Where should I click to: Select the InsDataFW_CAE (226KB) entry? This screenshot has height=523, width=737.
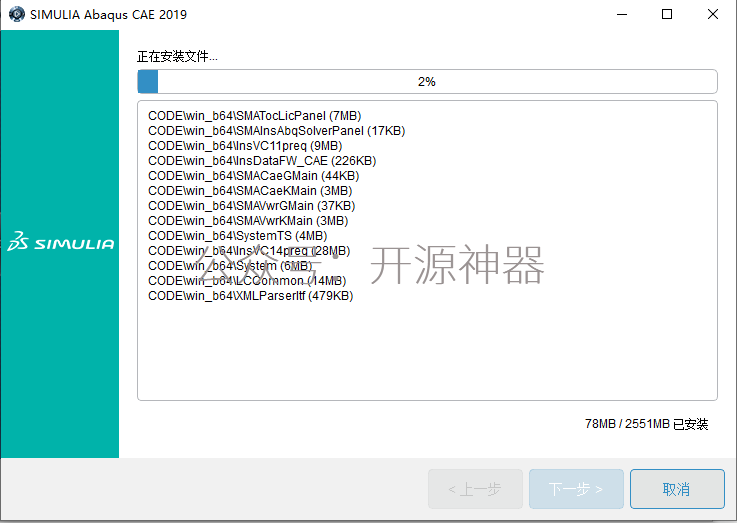262,161
